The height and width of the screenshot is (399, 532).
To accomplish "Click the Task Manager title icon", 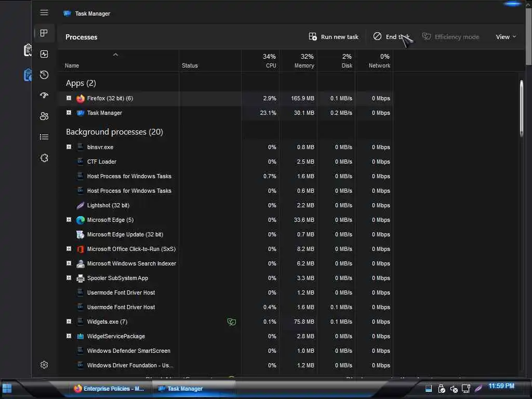I will point(67,14).
